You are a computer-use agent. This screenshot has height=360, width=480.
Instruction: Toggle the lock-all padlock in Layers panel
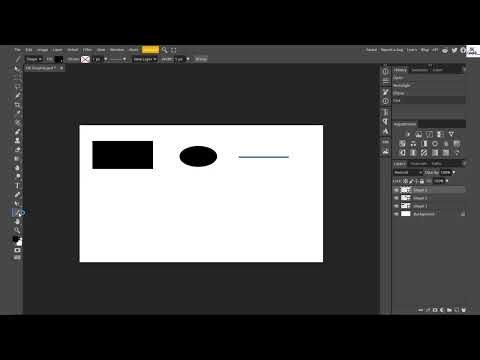(x=422, y=181)
